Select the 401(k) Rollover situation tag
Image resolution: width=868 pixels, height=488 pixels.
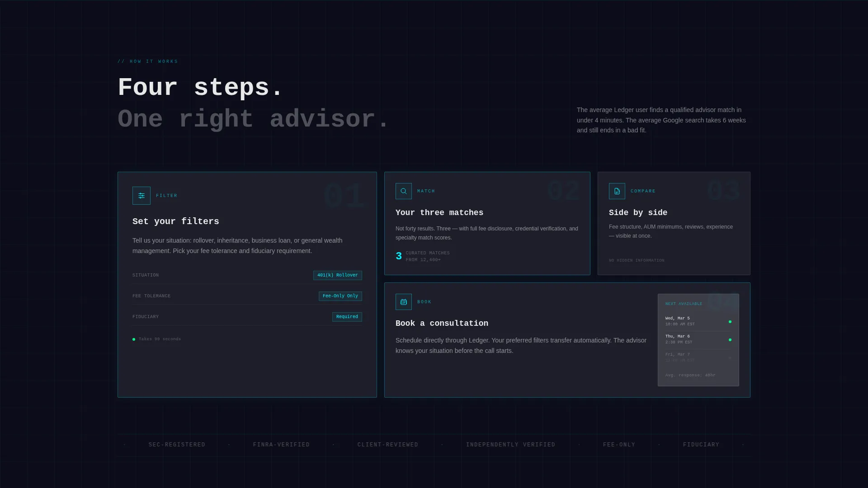tap(338, 275)
